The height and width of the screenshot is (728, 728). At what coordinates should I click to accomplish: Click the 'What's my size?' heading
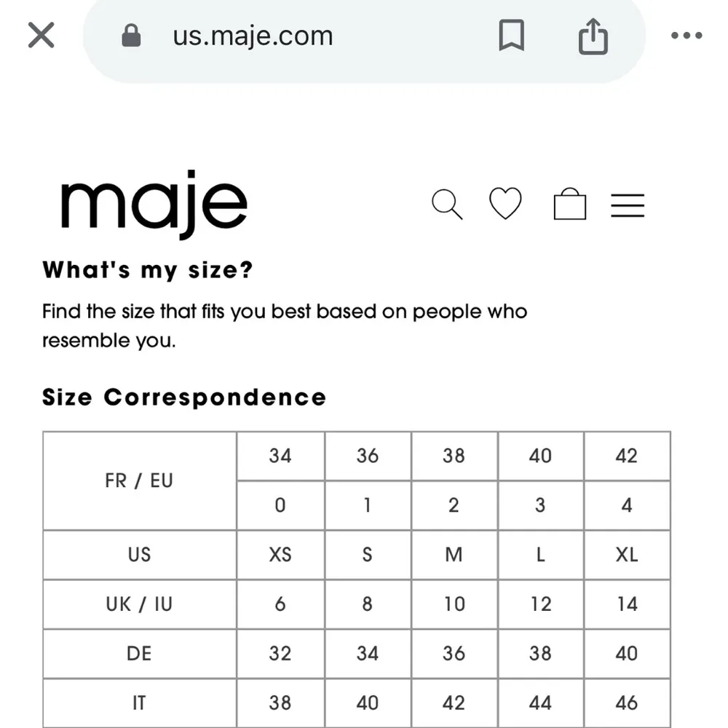click(x=148, y=270)
